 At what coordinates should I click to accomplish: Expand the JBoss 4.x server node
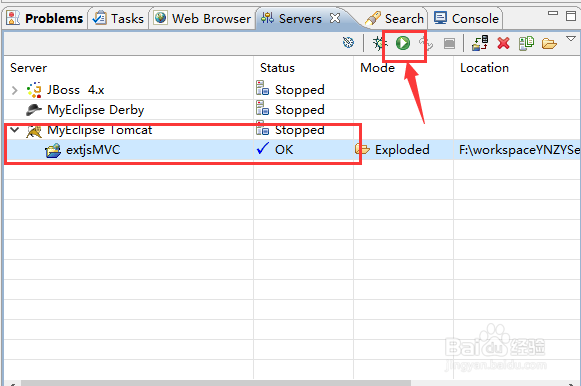click(14, 90)
